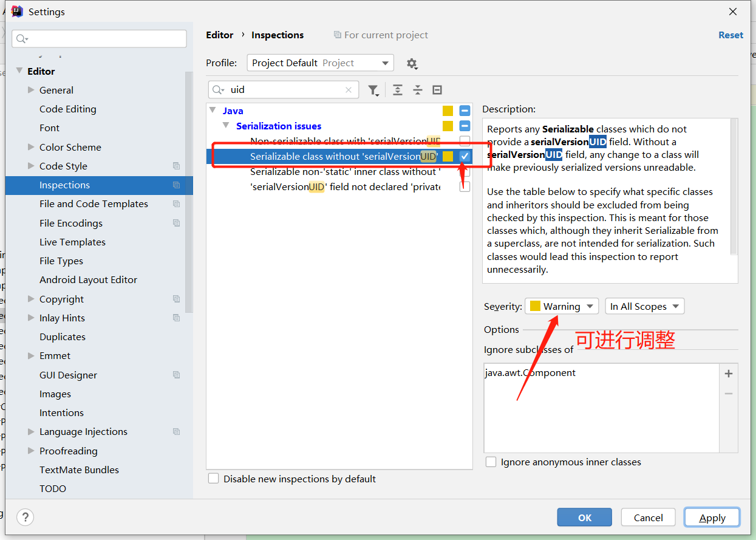The width and height of the screenshot is (756, 540).
Task: Open the search history via magnifier icon
Action: pos(218,89)
